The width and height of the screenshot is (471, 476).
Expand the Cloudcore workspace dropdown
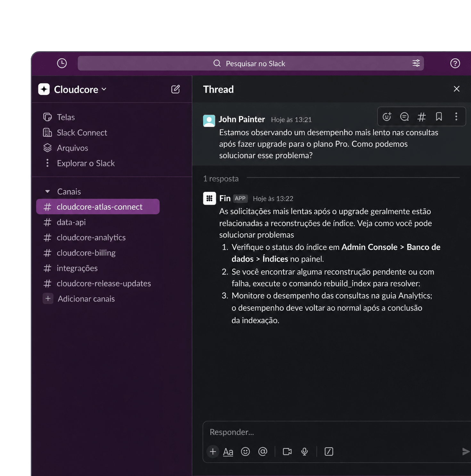point(104,89)
